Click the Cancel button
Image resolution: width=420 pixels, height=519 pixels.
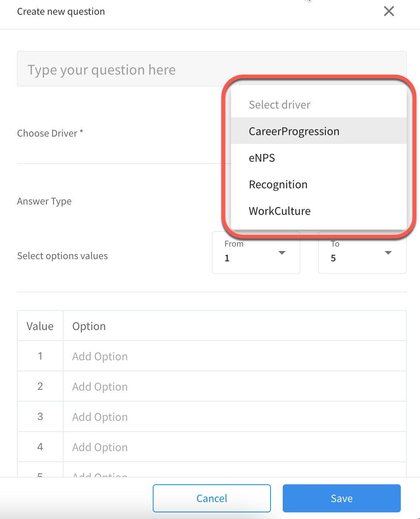[x=212, y=498]
